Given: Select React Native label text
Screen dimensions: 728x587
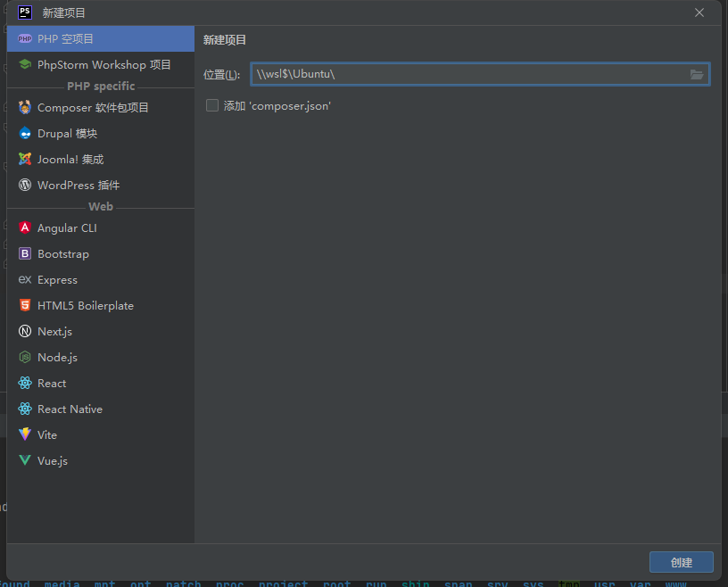Looking at the screenshot, I should click(70, 409).
